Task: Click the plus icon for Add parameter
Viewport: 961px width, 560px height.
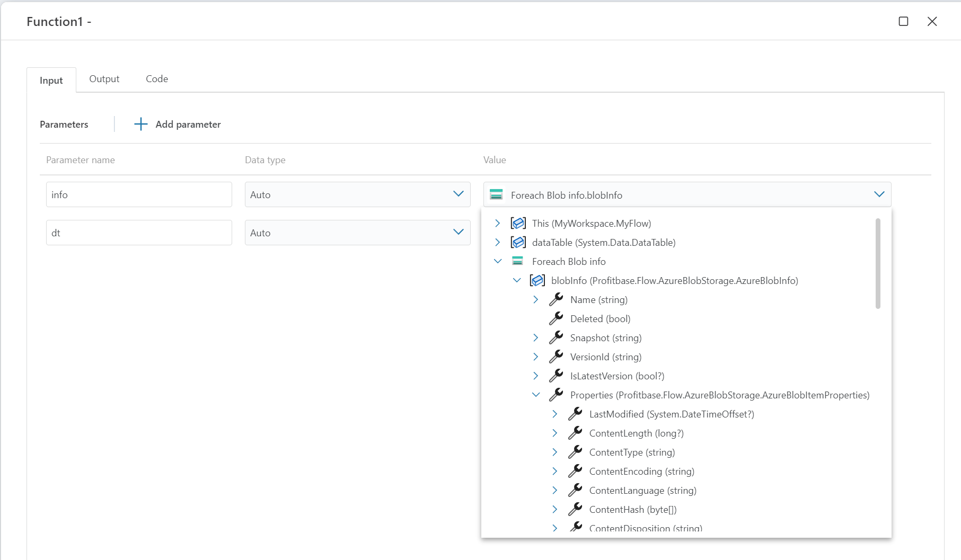Action: [140, 125]
